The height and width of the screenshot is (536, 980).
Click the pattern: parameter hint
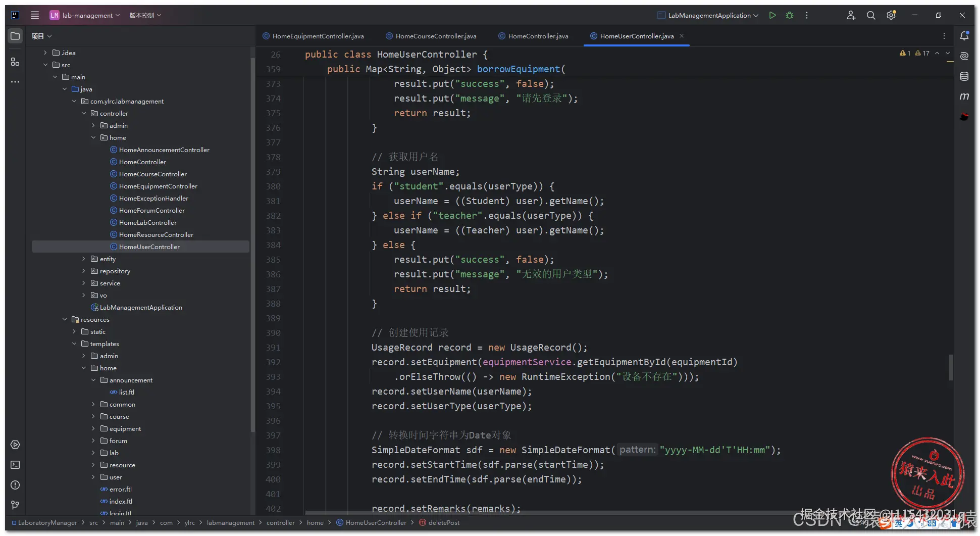(638, 450)
